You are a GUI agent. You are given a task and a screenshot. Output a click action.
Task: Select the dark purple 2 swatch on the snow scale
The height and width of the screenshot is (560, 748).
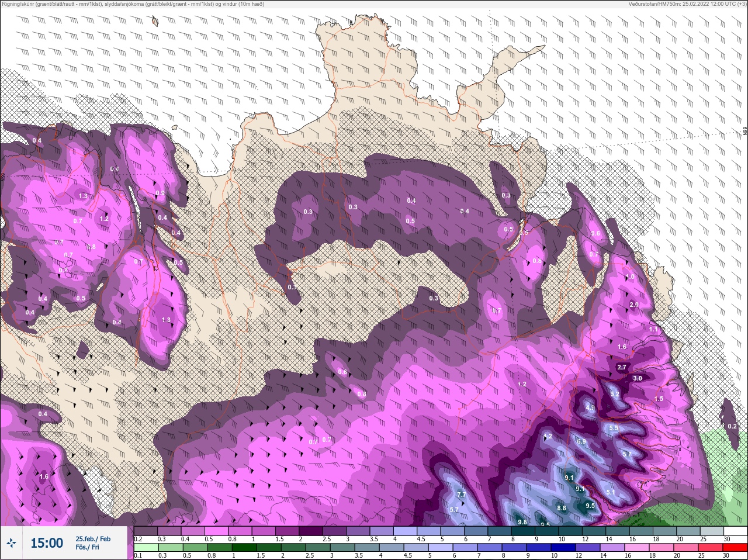(x=311, y=531)
